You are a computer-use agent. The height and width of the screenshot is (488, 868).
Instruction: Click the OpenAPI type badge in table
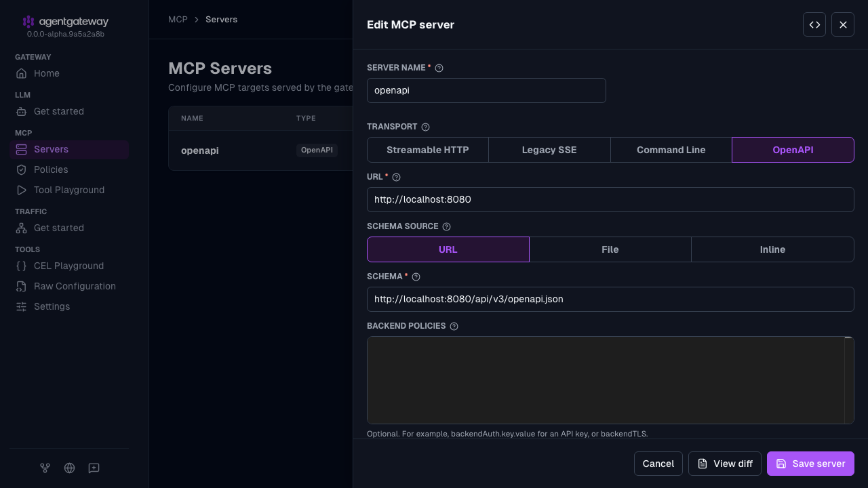(317, 150)
